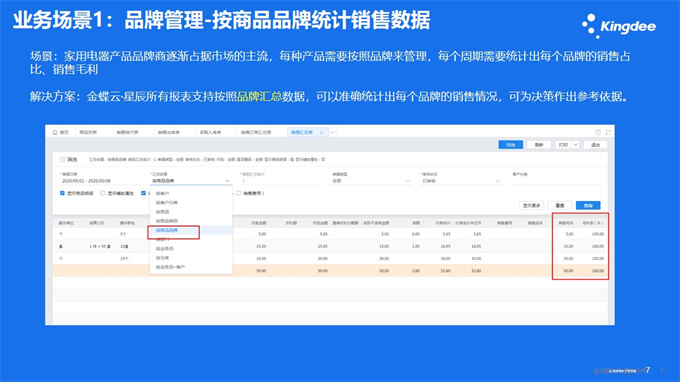
Task: Click the 整件散包 column header
Action: click(x=128, y=223)
